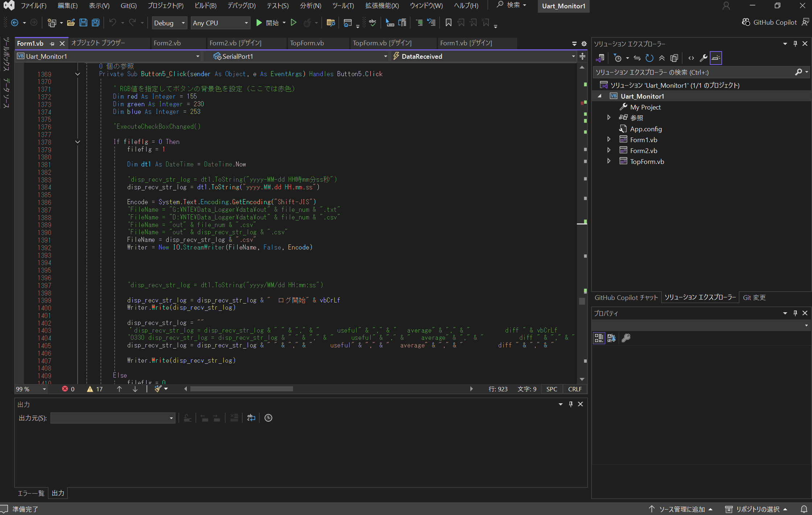Click the bookmark toggle toolbar icon
This screenshot has height=515, width=812.
(x=448, y=23)
